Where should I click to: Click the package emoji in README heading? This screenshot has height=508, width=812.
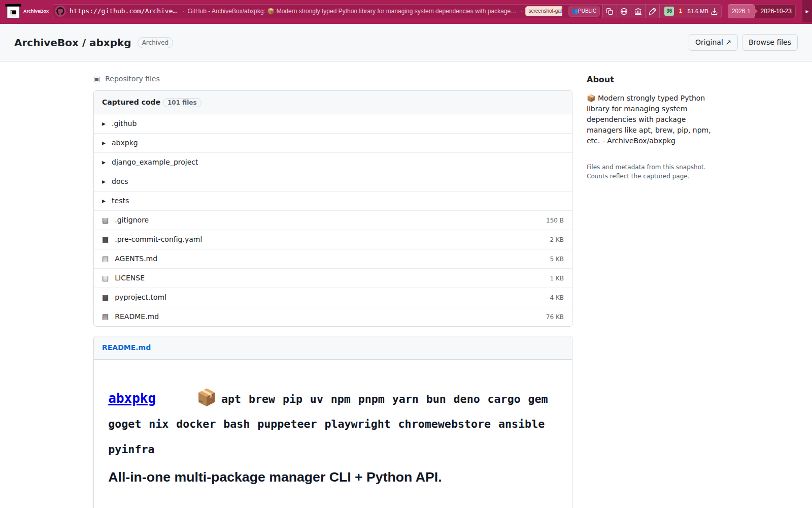click(207, 398)
